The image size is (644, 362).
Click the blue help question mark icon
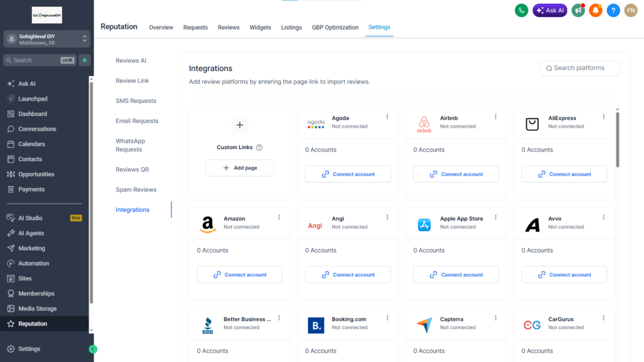pos(613,10)
